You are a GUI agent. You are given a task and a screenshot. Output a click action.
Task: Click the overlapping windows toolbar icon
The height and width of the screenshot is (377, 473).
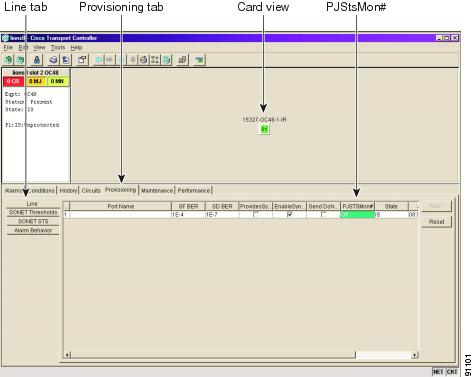point(182,60)
